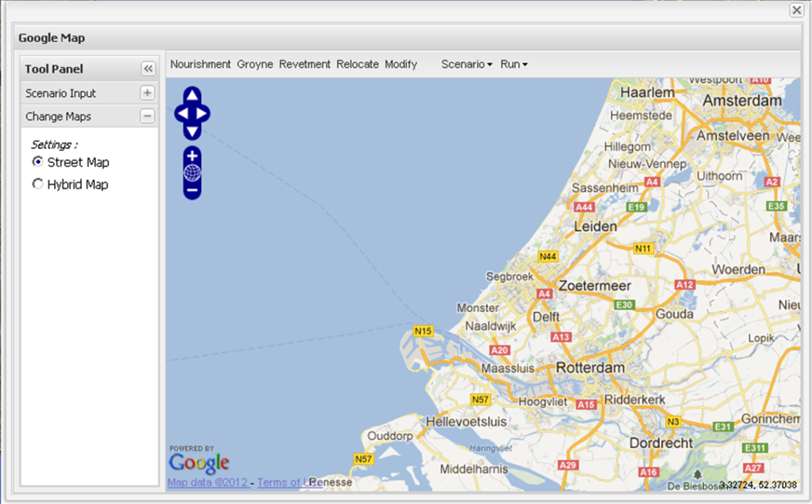This screenshot has height=504, width=812.
Task: Click the E30 road shield
Action: point(624,305)
